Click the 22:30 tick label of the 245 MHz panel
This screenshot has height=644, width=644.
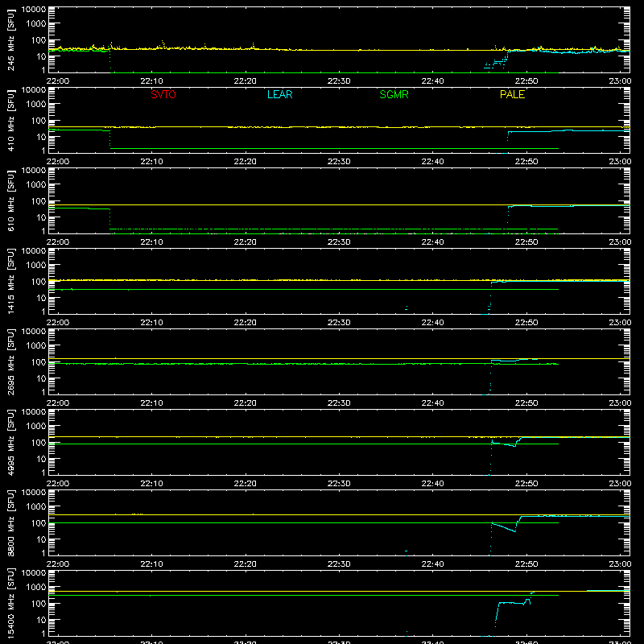click(339, 81)
